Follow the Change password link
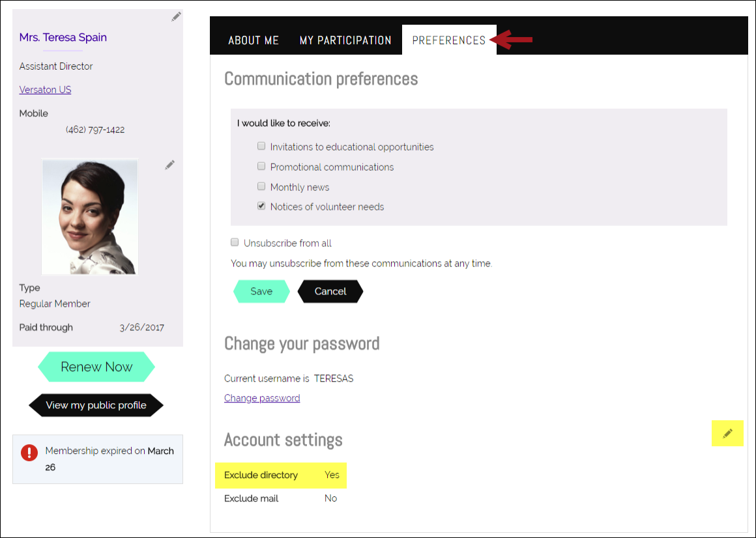The height and width of the screenshot is (538, 756). [x=262, y=398]
